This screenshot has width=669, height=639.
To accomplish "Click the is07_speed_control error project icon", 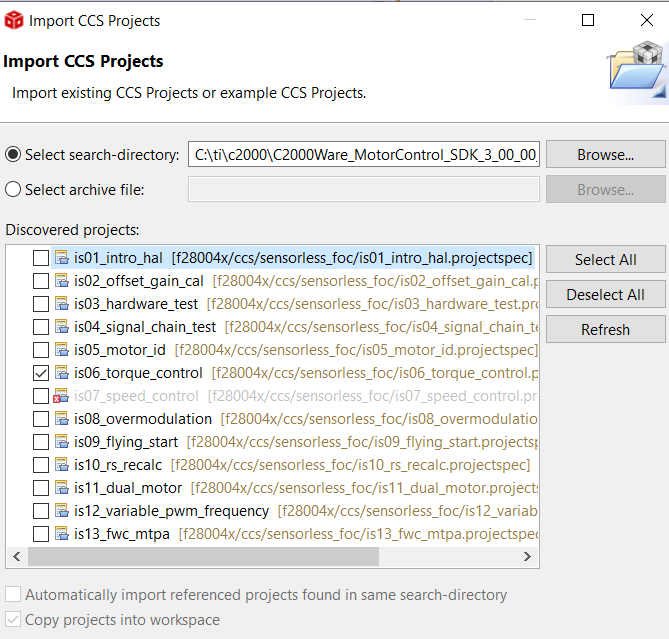I will [x=61, y=396].
